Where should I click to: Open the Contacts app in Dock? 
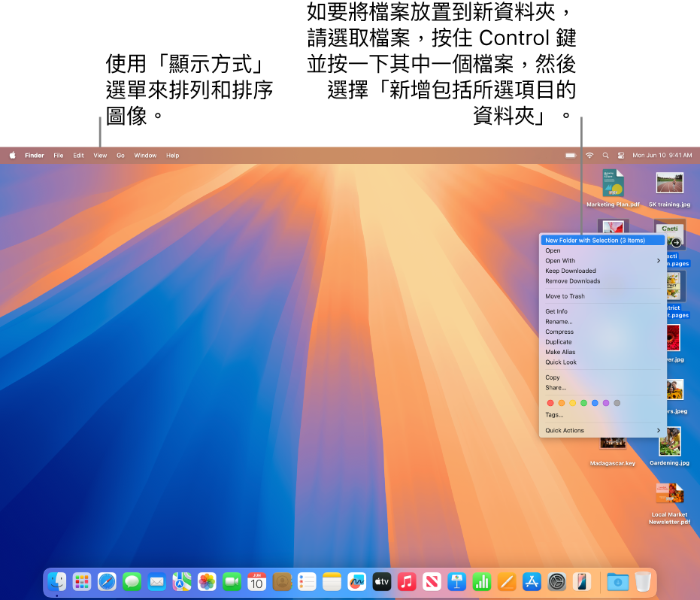click(x=282, y=582)
